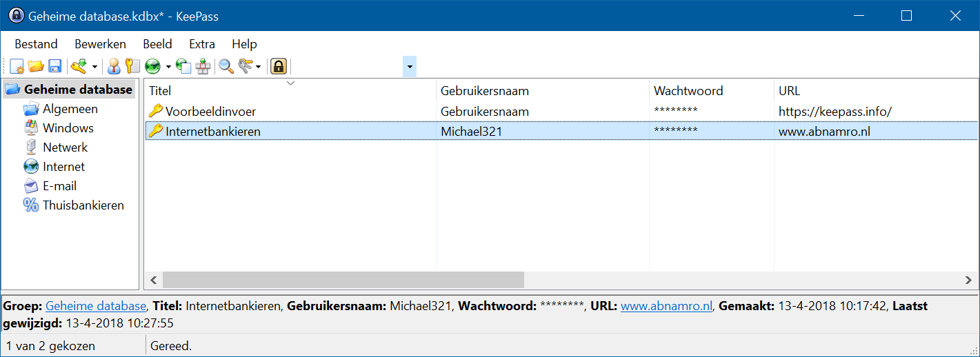
Task: Save the database with the floppy icon
Action: (x=55, y=66)
